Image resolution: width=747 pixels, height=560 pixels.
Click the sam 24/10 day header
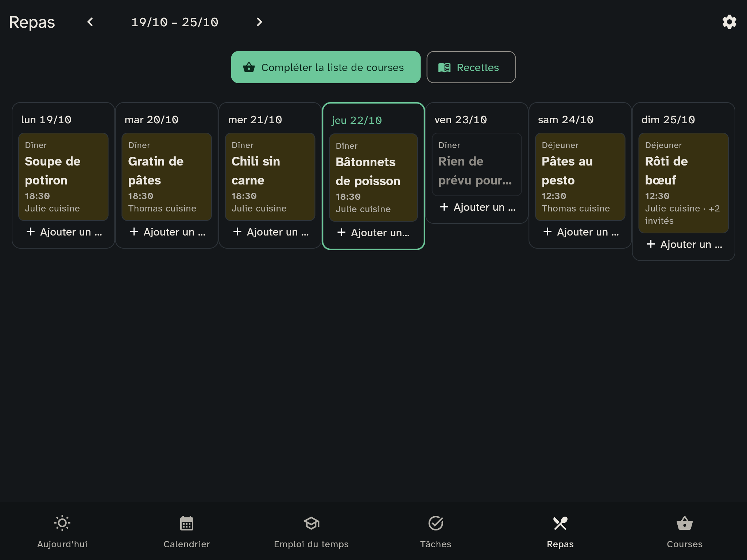point(566,120)
